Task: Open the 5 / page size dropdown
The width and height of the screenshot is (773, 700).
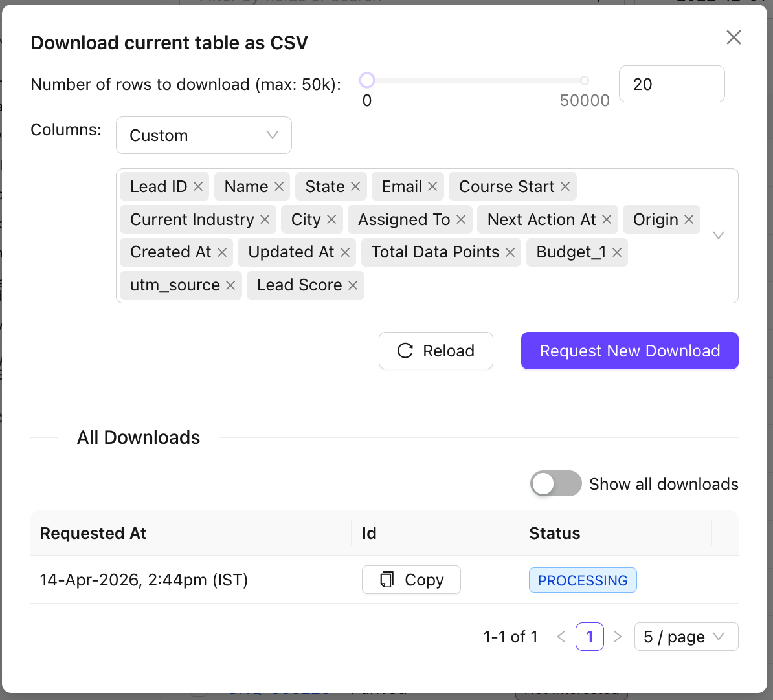Action: [686, 637]
